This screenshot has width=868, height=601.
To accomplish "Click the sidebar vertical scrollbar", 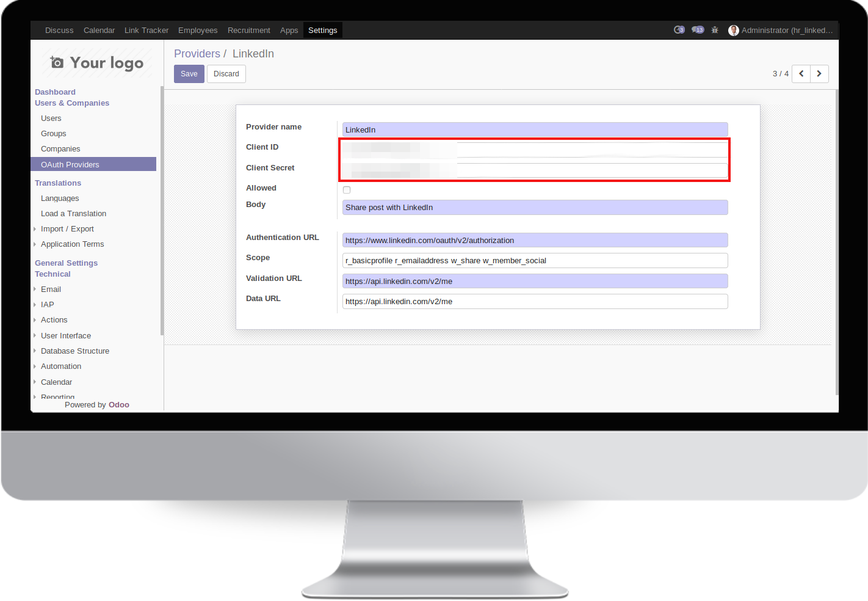I will [x=162, y=211].
